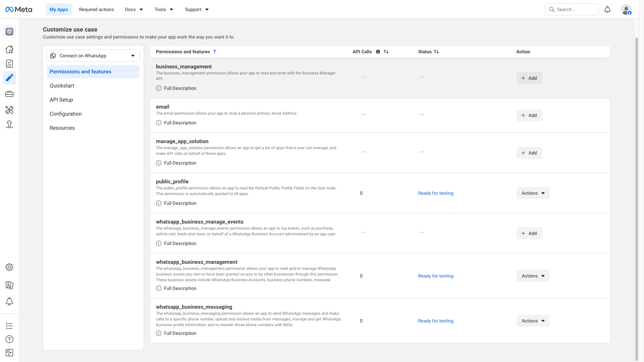Toggle the sidebar collapse panel icon
The image size is (644, 362).
pyautogui.click(x=9, y=353)
